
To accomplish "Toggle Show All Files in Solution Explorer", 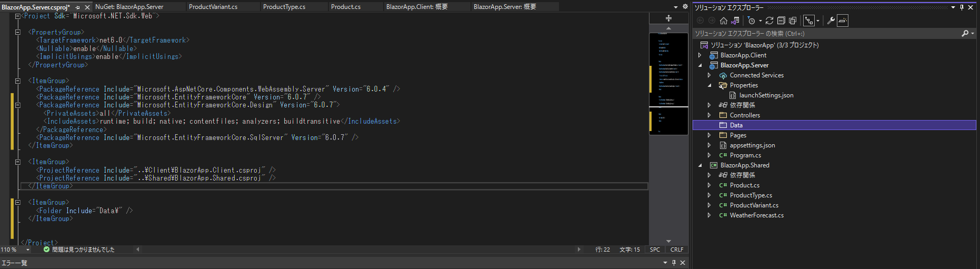I will click(x=793, y=21).
